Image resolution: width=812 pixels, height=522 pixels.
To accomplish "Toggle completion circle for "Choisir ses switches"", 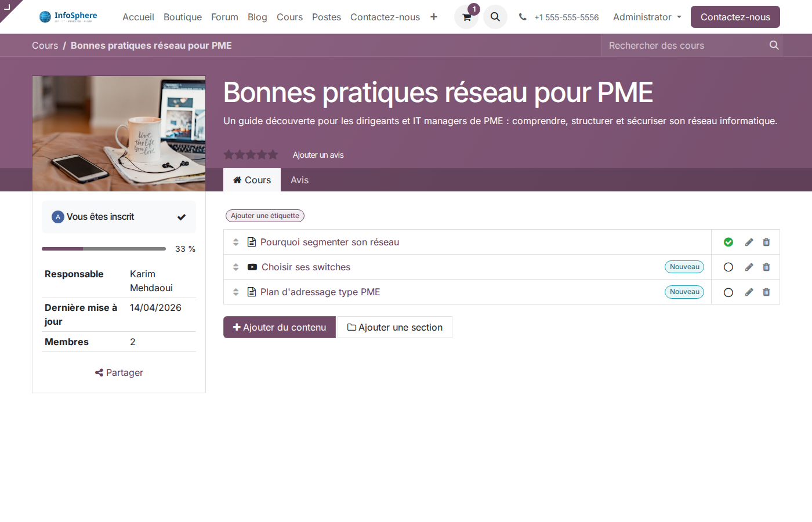I will [728, 267].
